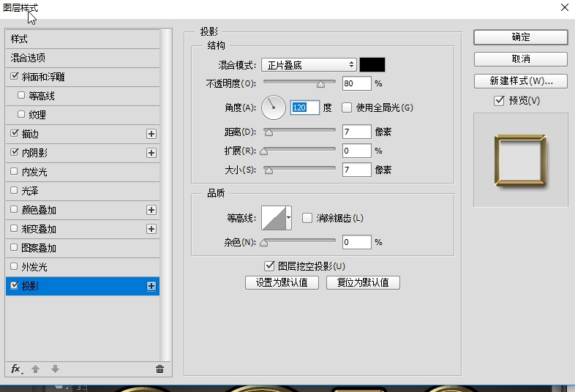
Task: Click the gold frame style preview
Action: point(520,160)
